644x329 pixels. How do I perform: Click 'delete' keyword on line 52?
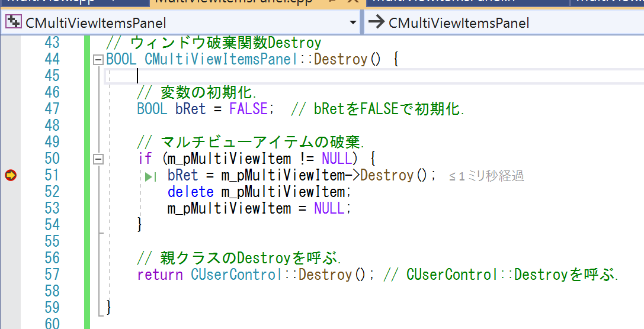click(x=191, y=192)
